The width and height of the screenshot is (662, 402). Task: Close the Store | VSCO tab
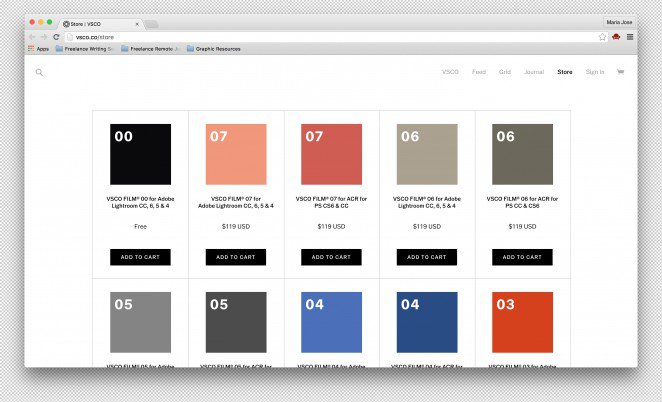click(137, 24)
